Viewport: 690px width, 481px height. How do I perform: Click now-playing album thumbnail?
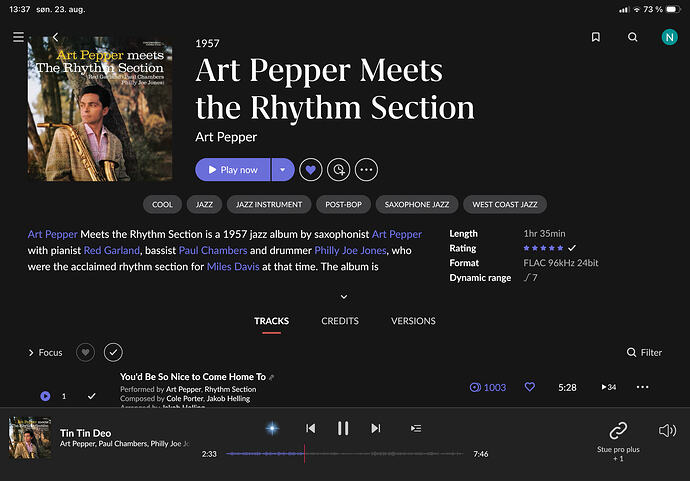point(30,438)
